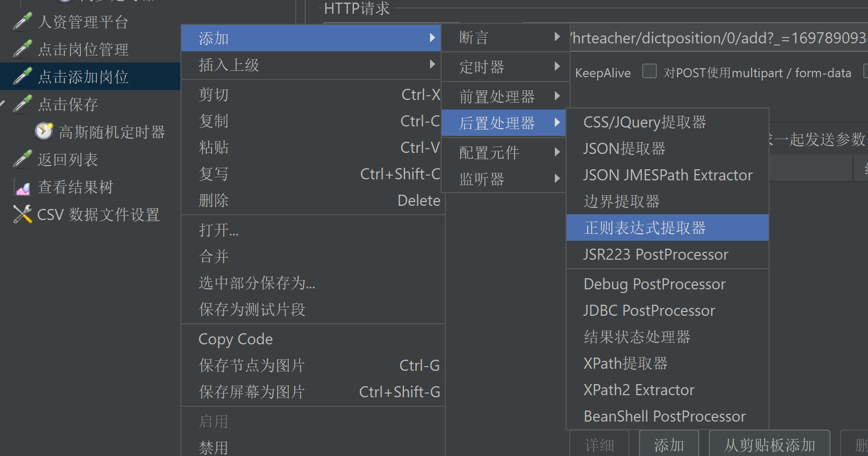Click the 查看结果树 listener icon

click(x=23, y=188)
